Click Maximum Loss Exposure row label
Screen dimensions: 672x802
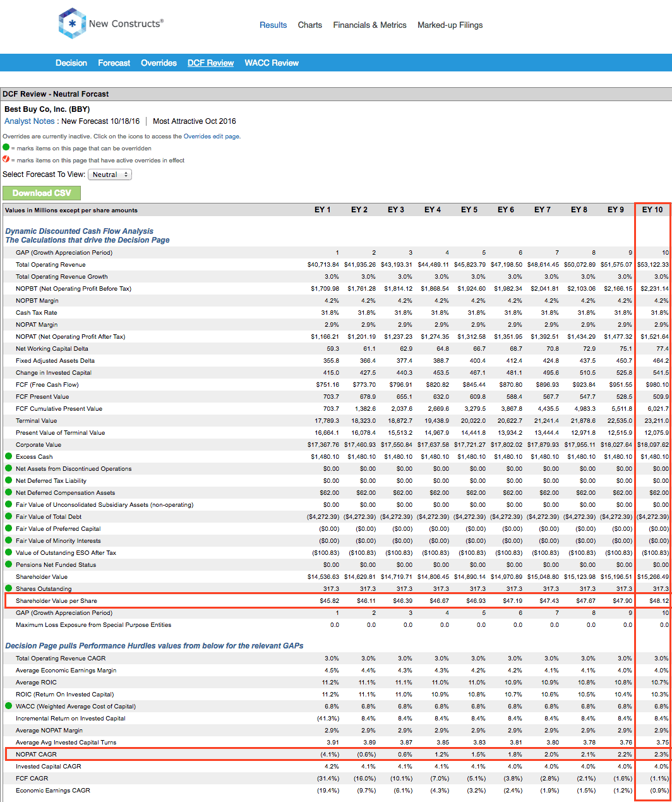pyautogui.click(x=93, y=624)
